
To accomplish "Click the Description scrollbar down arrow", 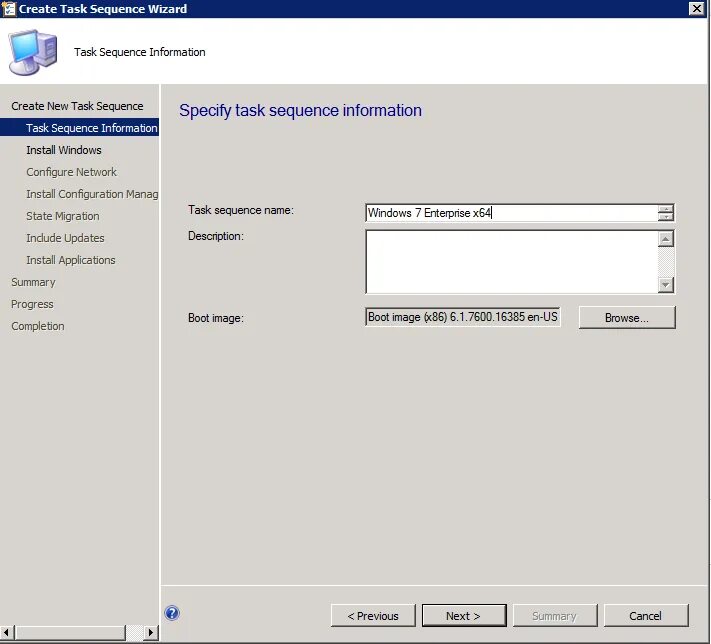I will (666, 285).
